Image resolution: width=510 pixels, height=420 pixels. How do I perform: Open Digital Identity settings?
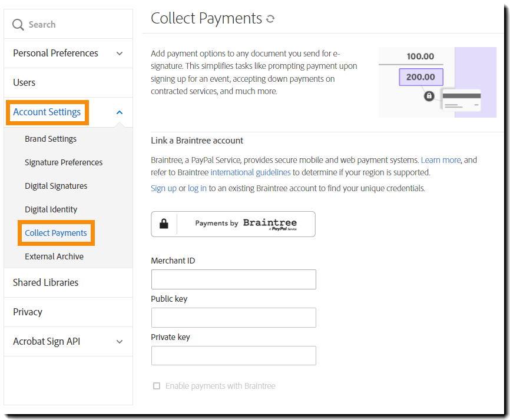51,210
